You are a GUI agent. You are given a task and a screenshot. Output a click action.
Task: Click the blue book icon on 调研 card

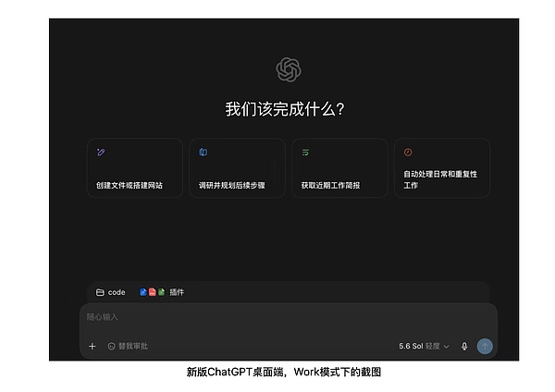tap(203, 153)
